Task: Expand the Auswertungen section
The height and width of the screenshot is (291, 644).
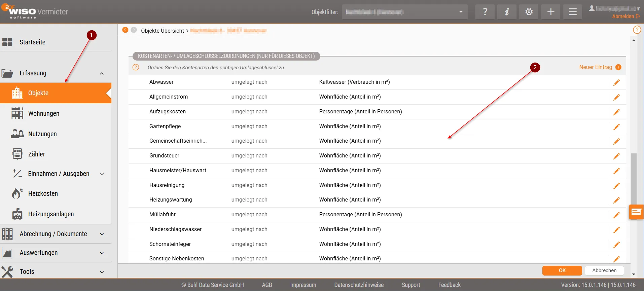Action: [102, 253]
